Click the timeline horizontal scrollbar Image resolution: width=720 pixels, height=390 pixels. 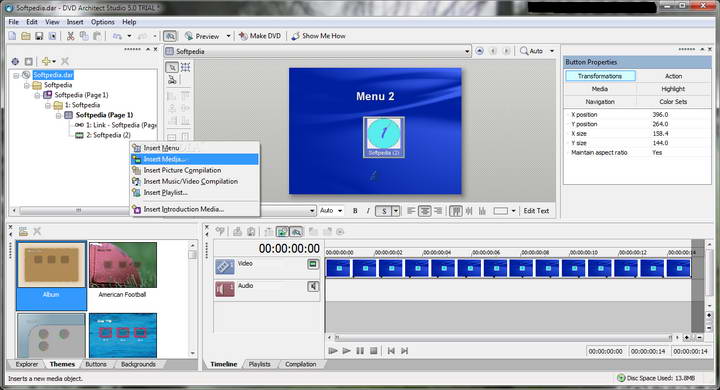coord(503,338)
